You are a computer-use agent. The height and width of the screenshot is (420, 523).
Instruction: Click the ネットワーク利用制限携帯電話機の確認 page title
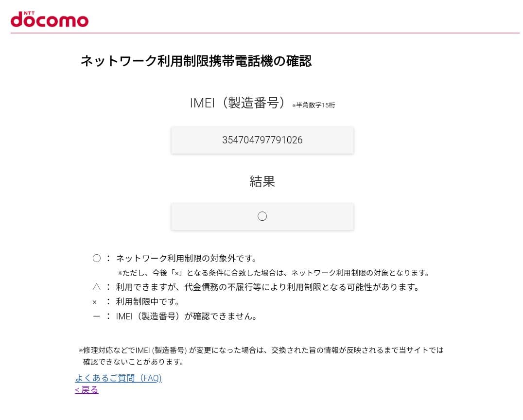pos(196,62)
